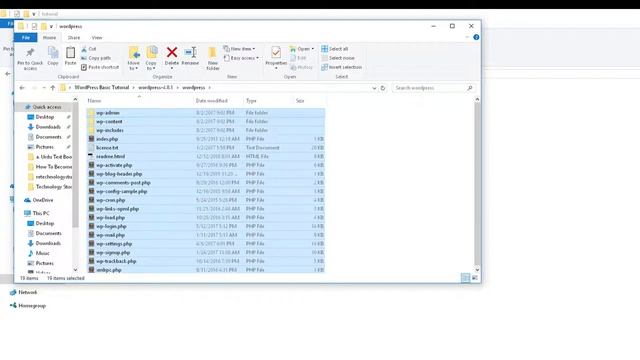Collapse the ribbon with the caret icon
This screenshot has width=640, height=360.
[x=467, y=37]
